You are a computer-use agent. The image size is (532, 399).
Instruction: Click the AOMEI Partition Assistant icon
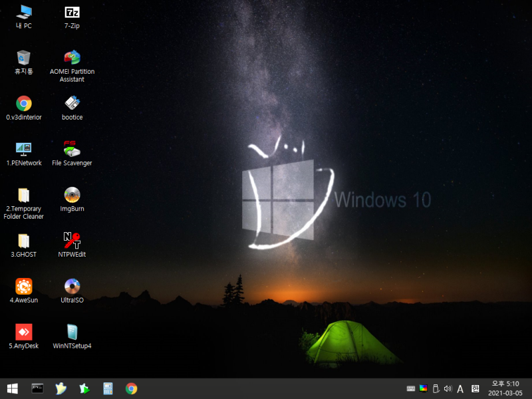(72, 58)
